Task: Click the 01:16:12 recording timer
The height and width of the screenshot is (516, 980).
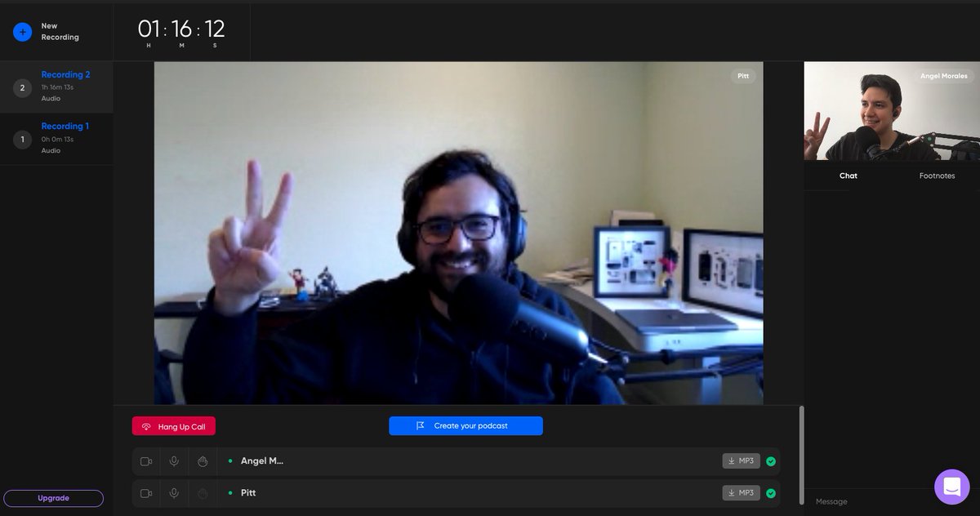Action: pyautogui.click(x=180, y=32)
